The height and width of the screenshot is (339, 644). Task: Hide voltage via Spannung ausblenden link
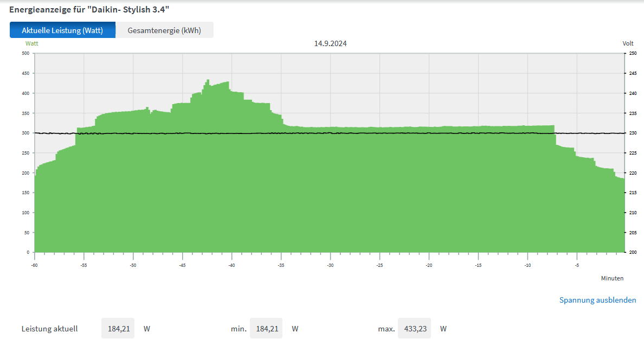(597, 300)
